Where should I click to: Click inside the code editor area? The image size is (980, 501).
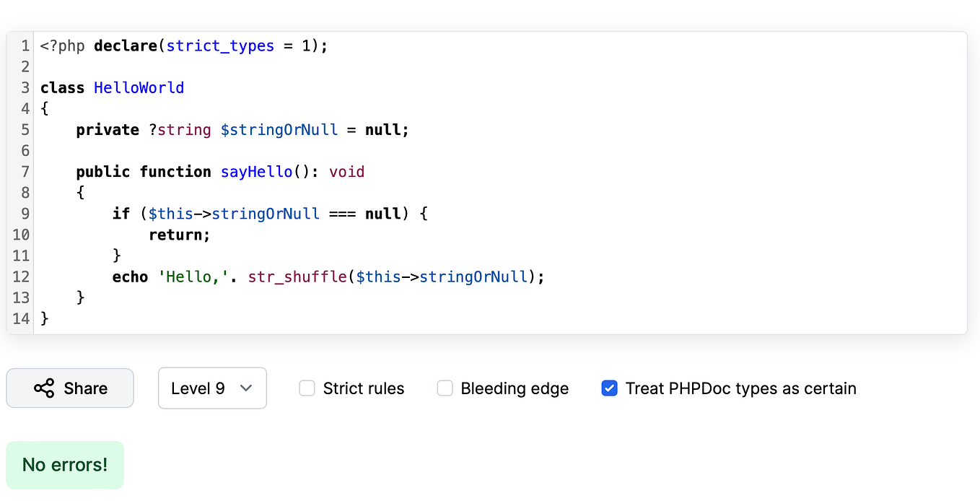pos(505,180)
